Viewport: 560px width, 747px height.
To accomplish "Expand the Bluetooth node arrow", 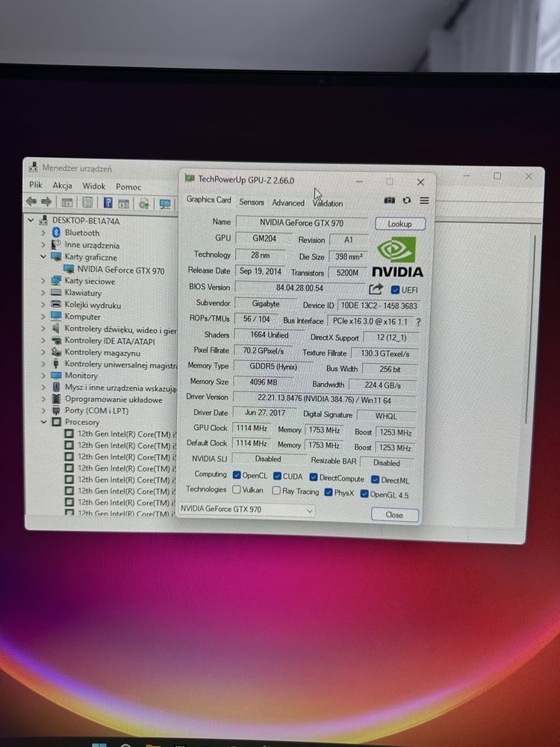I will 43,232.
